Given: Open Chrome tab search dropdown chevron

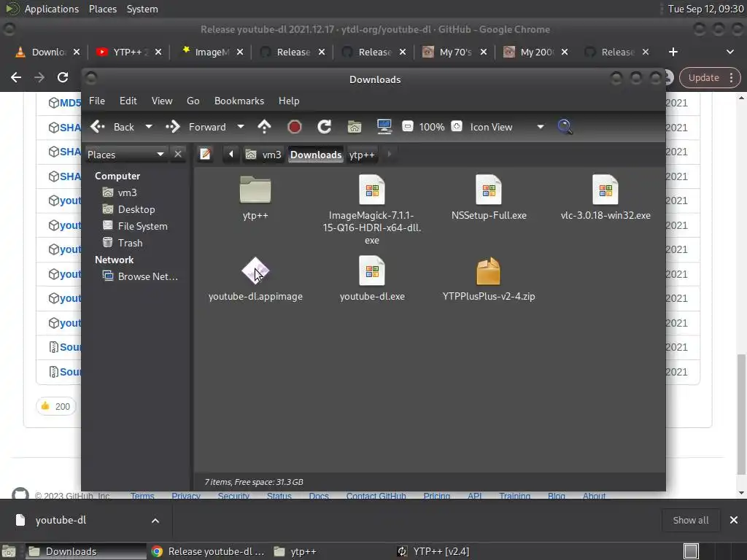Looking at the screenshot, I should (729, 52).
